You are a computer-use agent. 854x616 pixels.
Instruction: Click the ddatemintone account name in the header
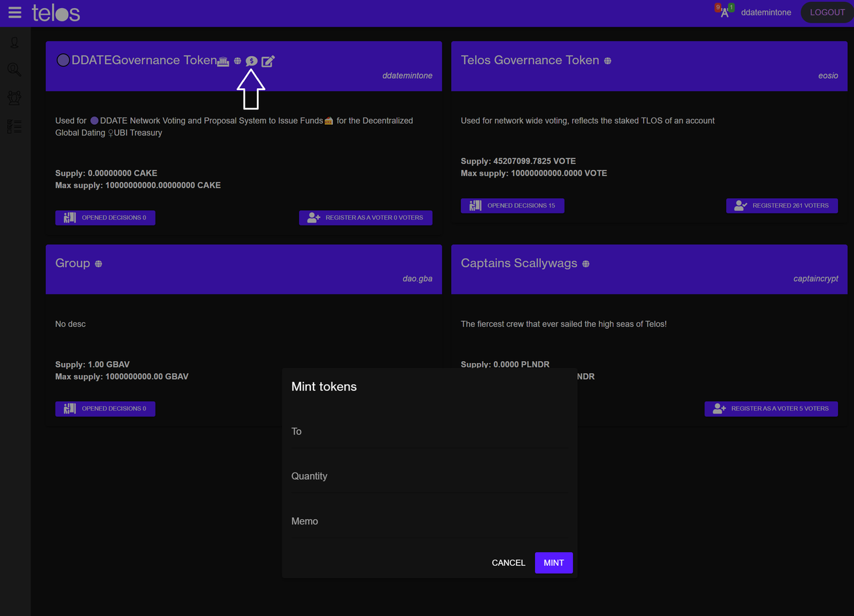point(766,13)
